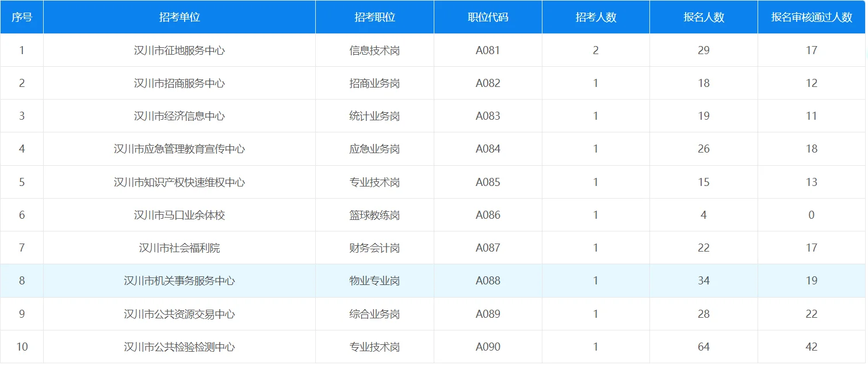Select position code A084
868x365 pixels.
point(487,149)
